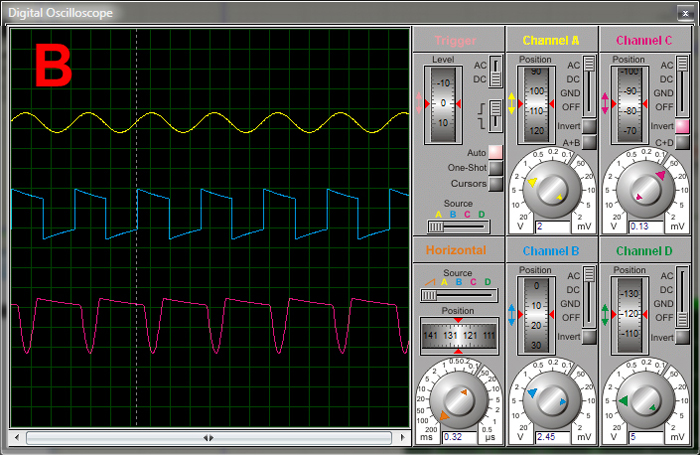Viewport: 700px width, 455px height.
Task: Click Channel D Position thumbwheel
Action: 629,315
